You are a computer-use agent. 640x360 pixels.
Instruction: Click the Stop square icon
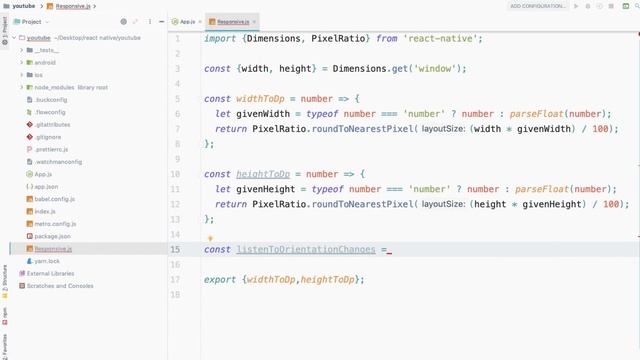click(611, 6)
